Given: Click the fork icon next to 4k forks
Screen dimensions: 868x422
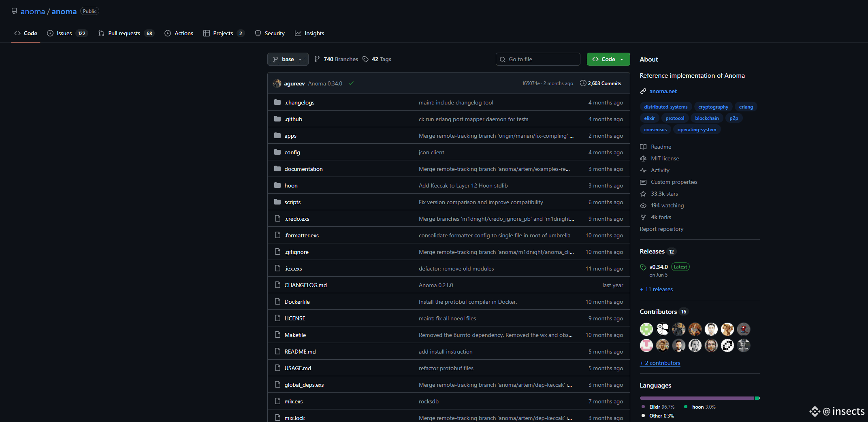Looking at the screenshot, I should click(x=643, y=217).
